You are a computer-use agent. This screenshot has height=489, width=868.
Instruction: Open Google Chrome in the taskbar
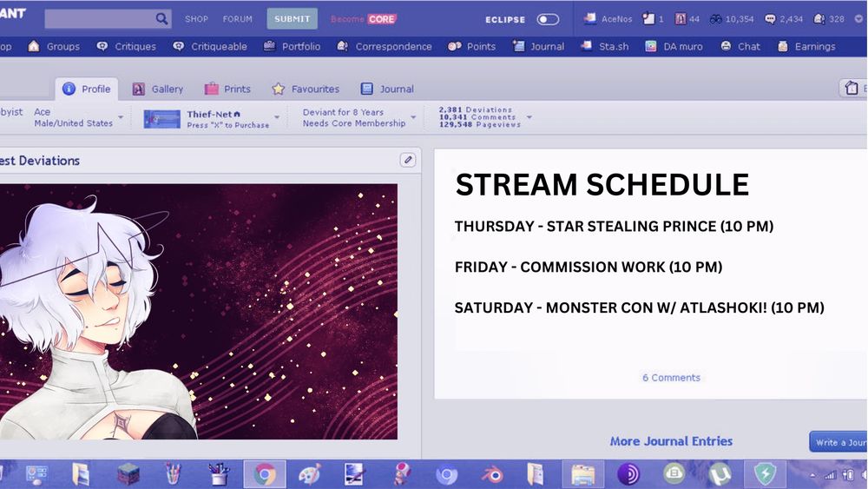(x=265, y=474)
